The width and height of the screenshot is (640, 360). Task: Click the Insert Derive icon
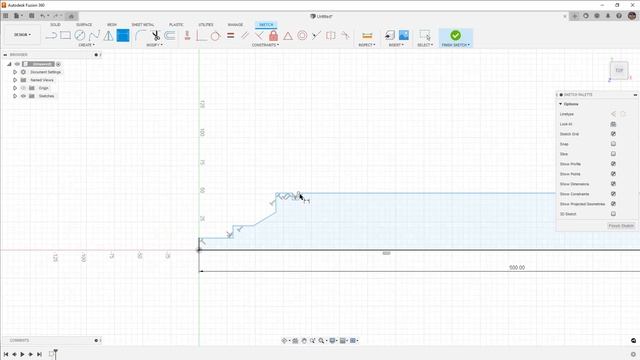pos(390,36)
